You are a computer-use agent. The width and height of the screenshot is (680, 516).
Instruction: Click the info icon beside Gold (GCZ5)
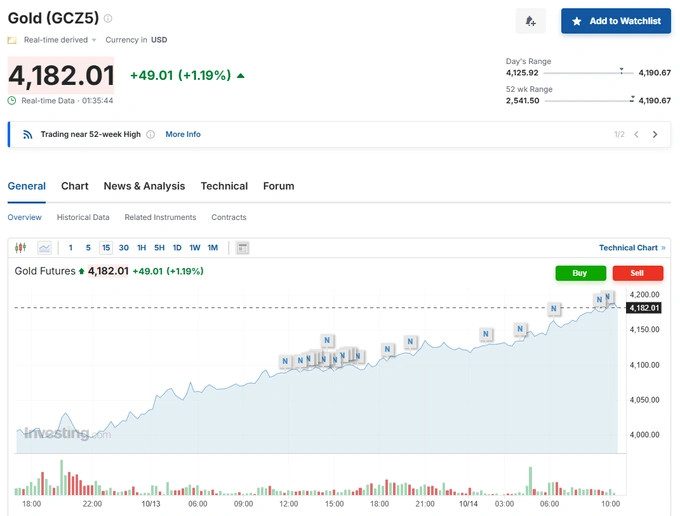pos(108,18)
